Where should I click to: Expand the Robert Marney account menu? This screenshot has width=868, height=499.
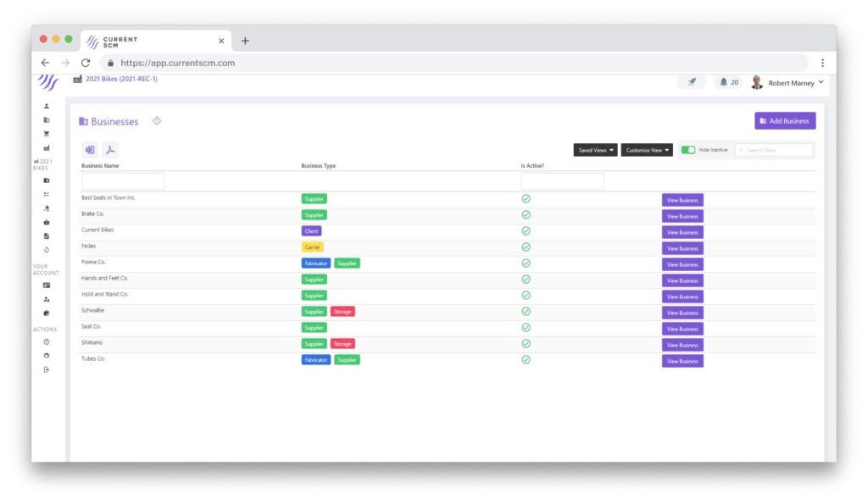point(792,82)
